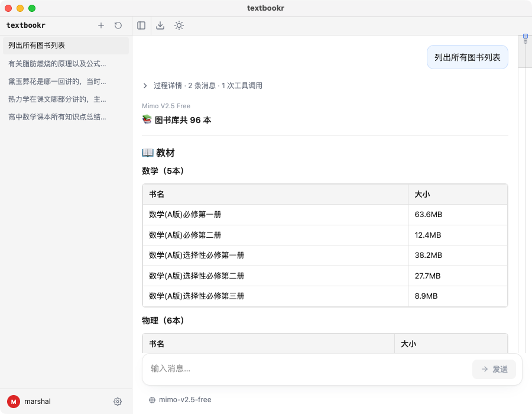Open 过程详情 · 2 条消息 details text
The height and width of the screenshot is (414, 532).
coord(207,86)
